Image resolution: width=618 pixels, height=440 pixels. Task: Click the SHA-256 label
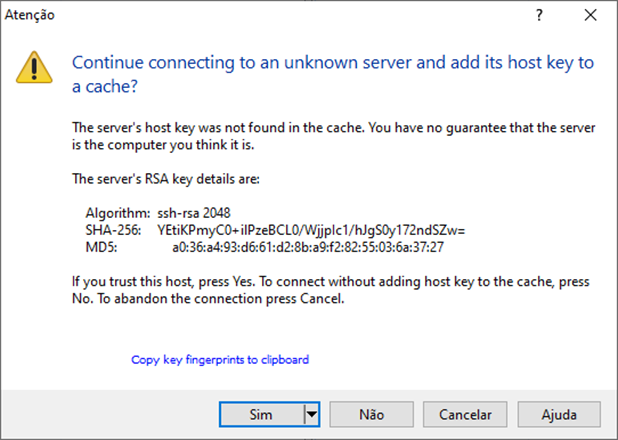point(113,230)
